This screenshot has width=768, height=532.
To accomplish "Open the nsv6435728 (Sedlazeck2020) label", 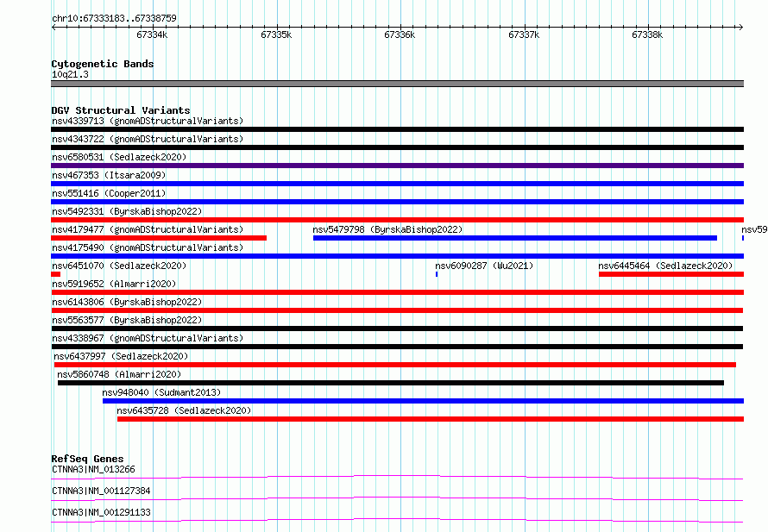I will click(184, 410).
